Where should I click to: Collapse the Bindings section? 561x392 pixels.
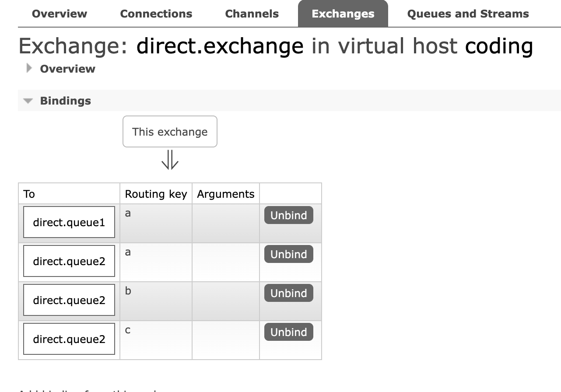coord(28,101)
